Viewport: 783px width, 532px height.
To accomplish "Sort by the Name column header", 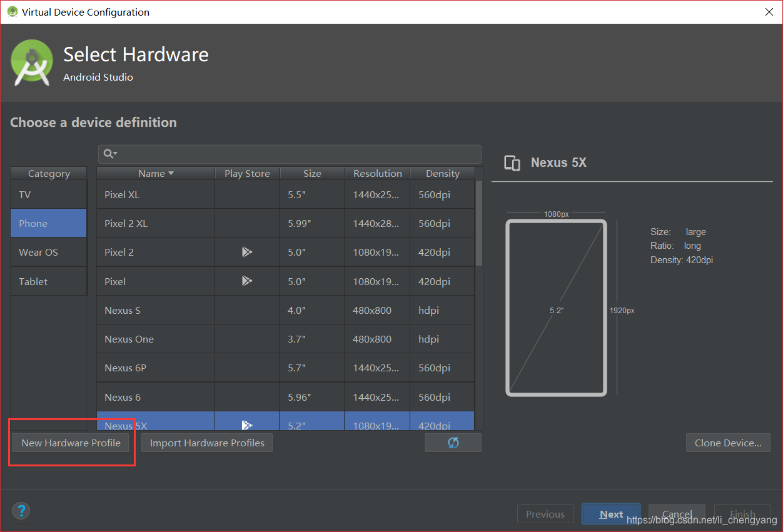I will 156,173.
